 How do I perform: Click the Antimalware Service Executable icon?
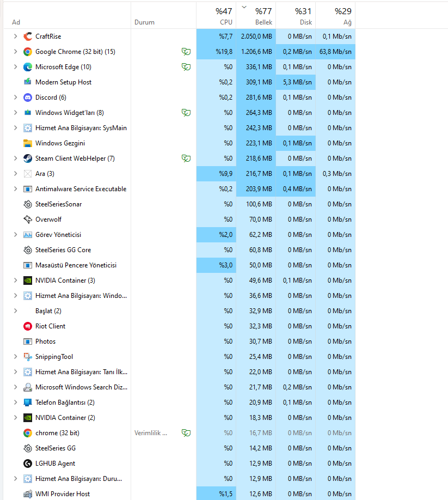(28, 189)
